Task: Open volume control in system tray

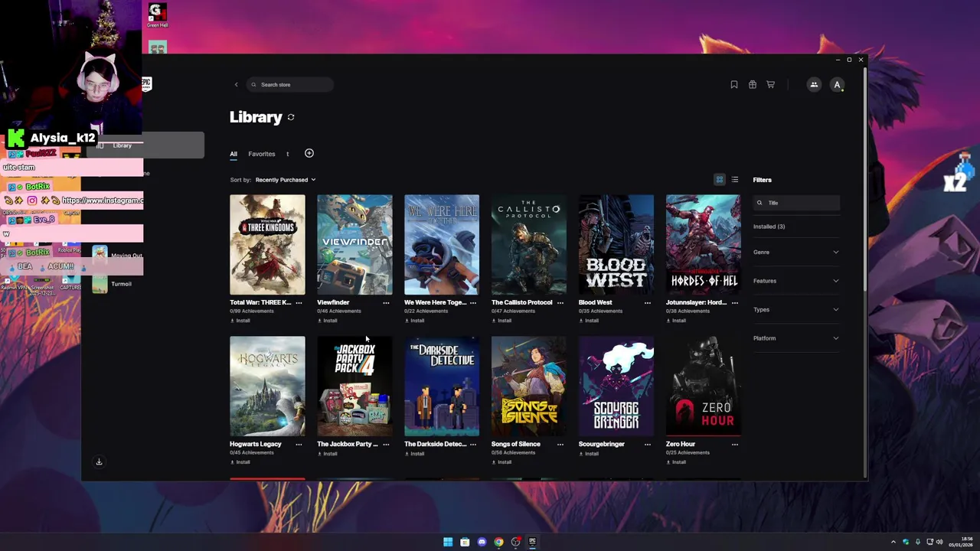Action: (939, 542)
